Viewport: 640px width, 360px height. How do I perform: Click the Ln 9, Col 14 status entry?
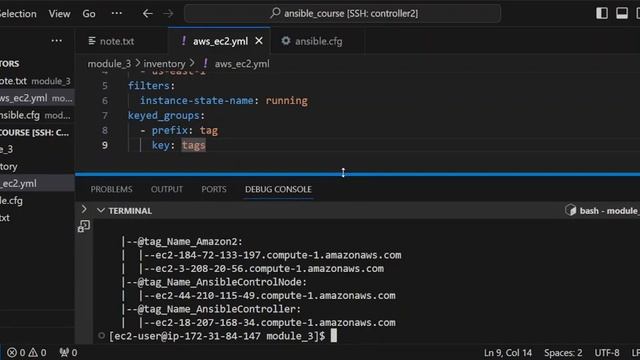coord(508,353)
